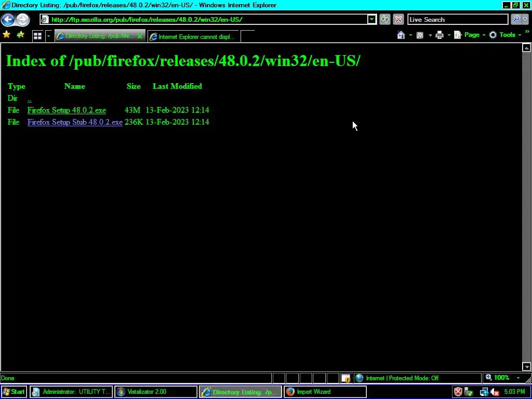This screenshot has width=532, height=399.
Task: Click the muted volume speaker tray icon
Action: (x=495, y=392)
